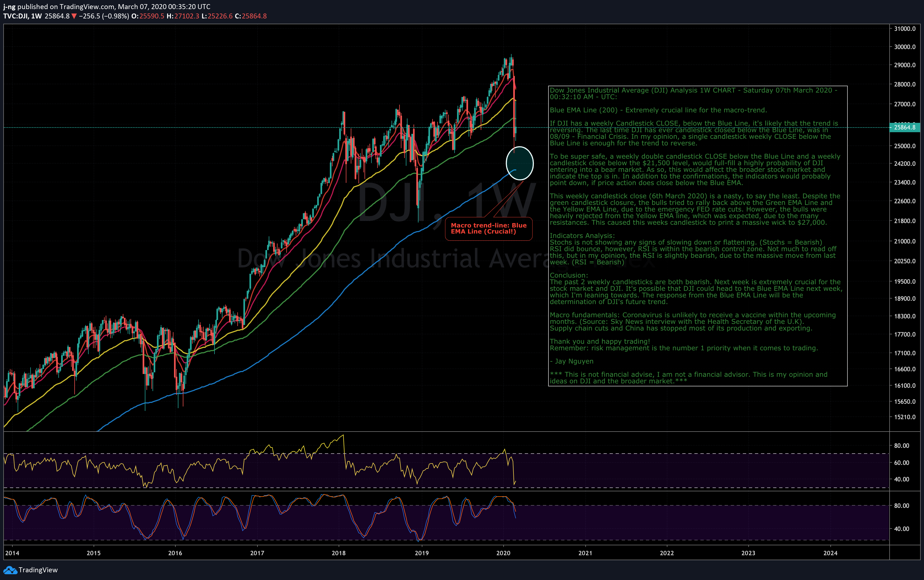
Task: Click the close value C:25864.8
Action: coord(251,16)
